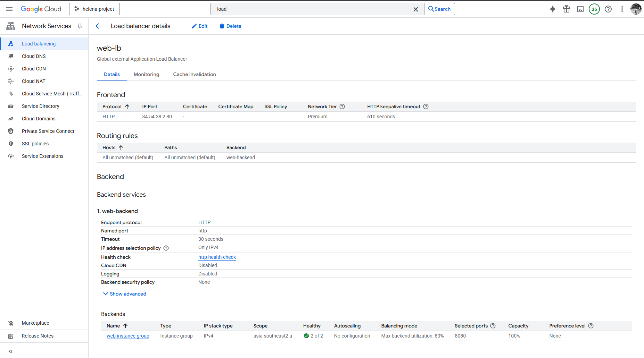This screenshot has height=358, width=644.
Task: Clear the search box text
Action: click(415, 9)
